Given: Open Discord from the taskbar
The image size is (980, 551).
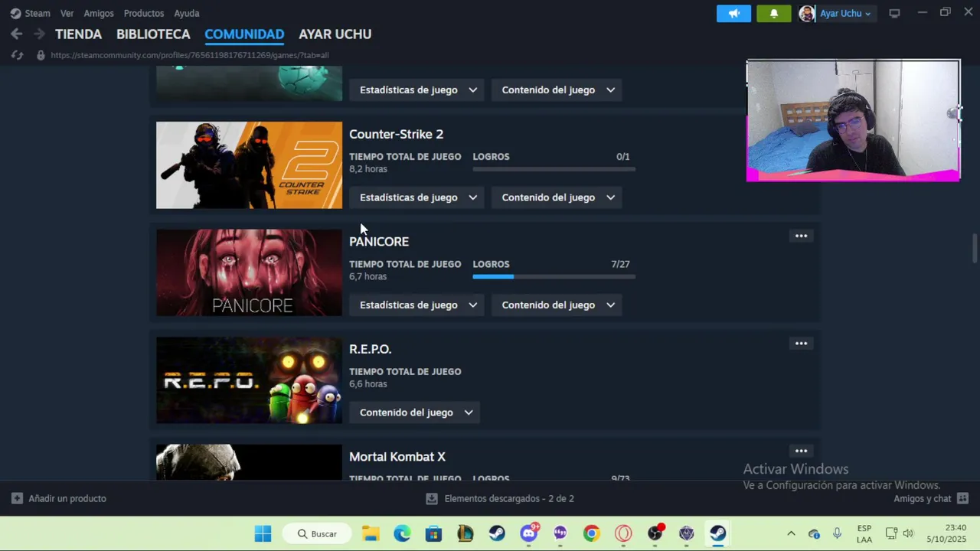Looking at the screenshot, I should click(528, 533).
